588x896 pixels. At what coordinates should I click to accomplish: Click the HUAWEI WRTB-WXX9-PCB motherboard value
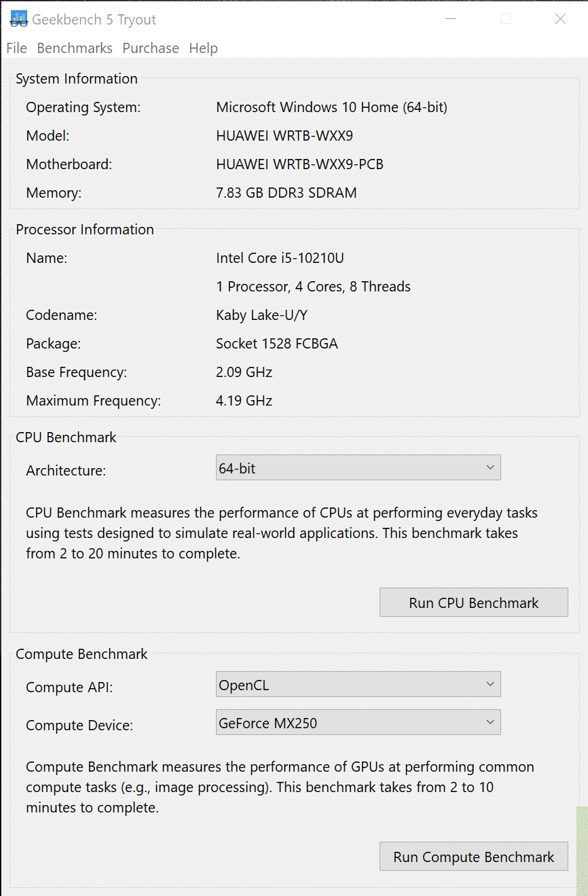coord(299,164)
